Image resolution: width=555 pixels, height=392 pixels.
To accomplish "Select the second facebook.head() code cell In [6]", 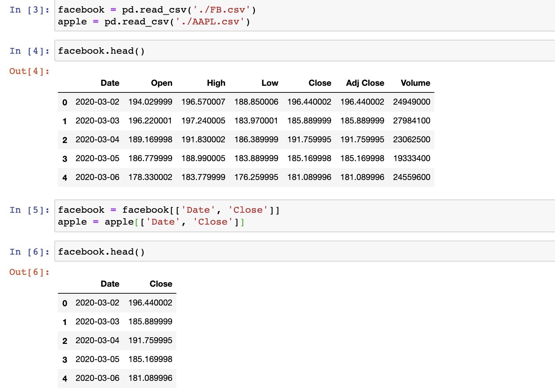I will [x=305, y=251].
